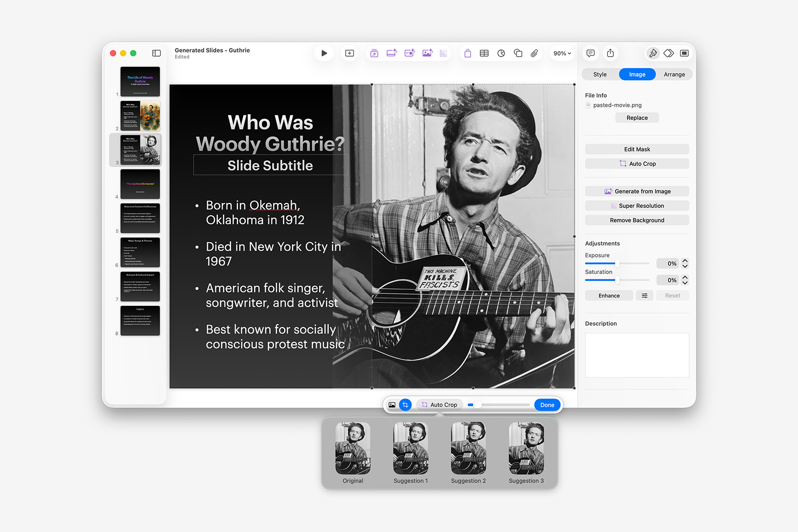Play the presentation slideshow
The height and width of the screenshot is (532, 798).
pyautogui.click(x=324, y=53)
